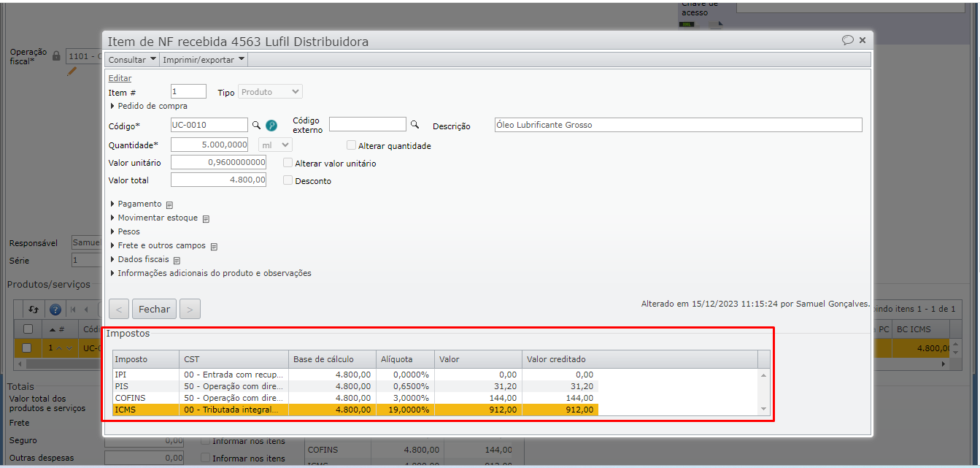Click note icon beside Dados fiscais

[x=177, y=261]
